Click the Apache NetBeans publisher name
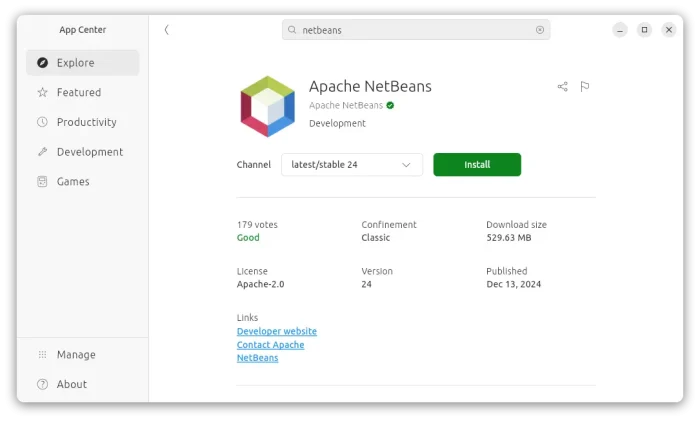 [x=346, y=106]
